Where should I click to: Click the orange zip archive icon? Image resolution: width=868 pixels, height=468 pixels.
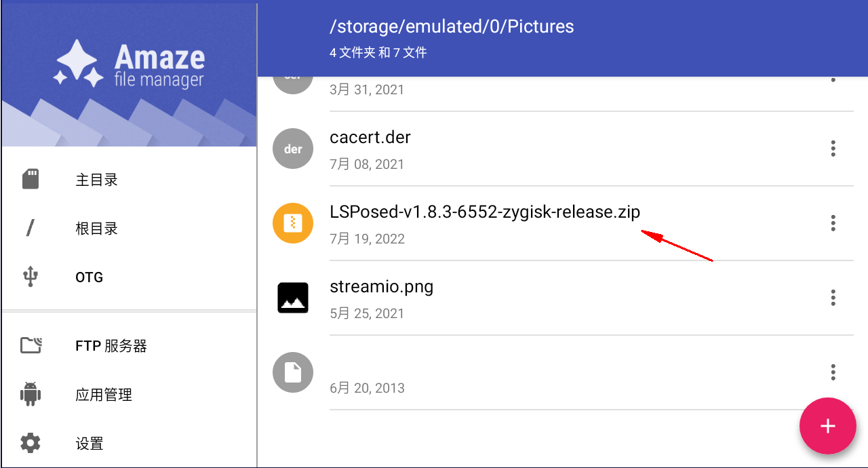(x=293, y=223)
